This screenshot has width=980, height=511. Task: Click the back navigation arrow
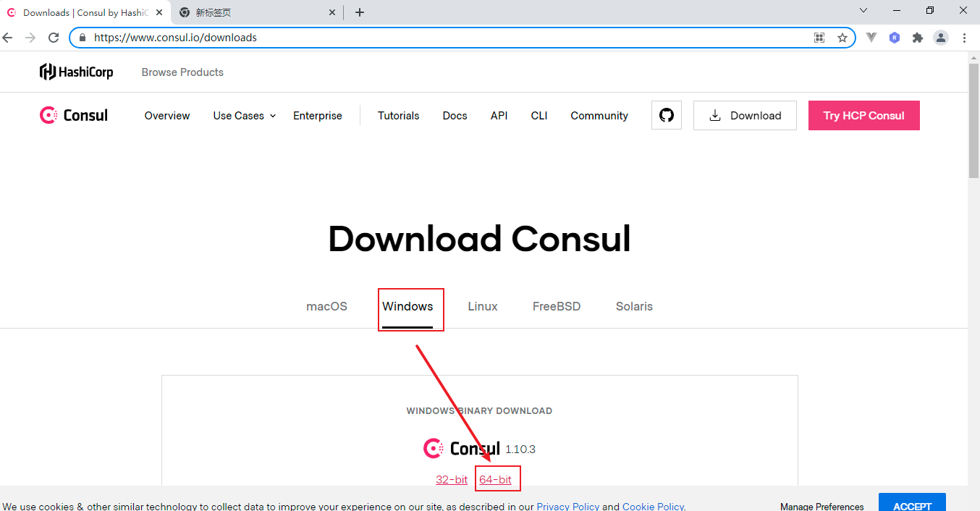(7, 38)
